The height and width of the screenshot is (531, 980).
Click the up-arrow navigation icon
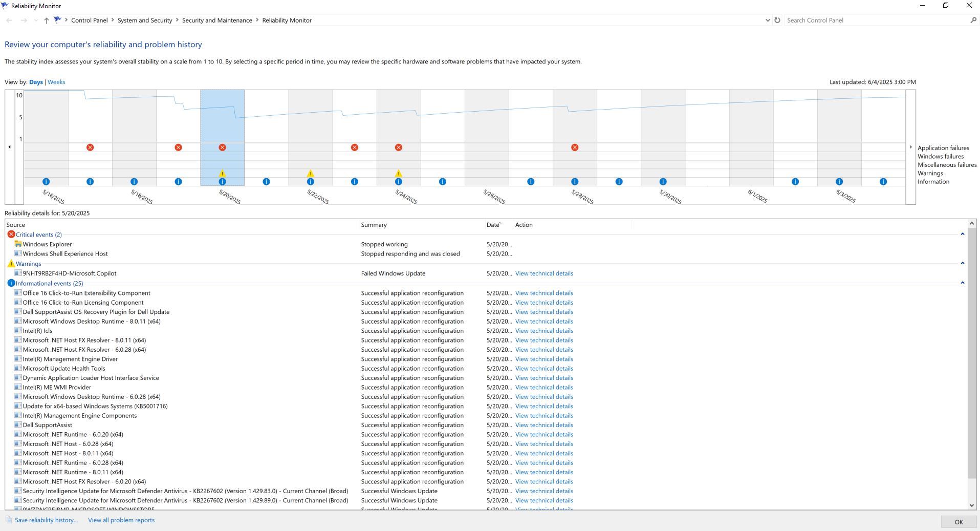tap(46, 20)
